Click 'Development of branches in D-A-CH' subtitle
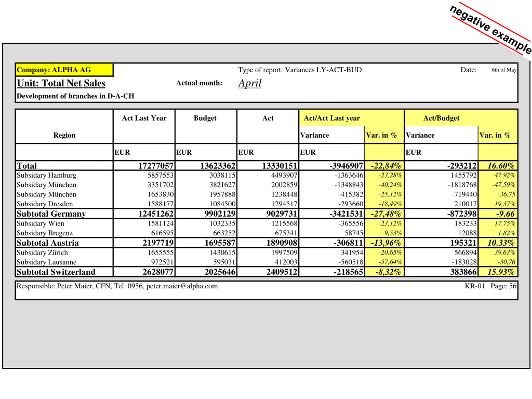The width and height of the screenshot is (532, 399). (75, 96)
